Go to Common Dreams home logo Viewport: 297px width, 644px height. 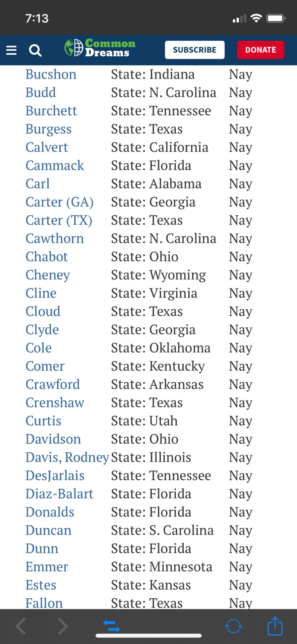[x=100, y=48]
